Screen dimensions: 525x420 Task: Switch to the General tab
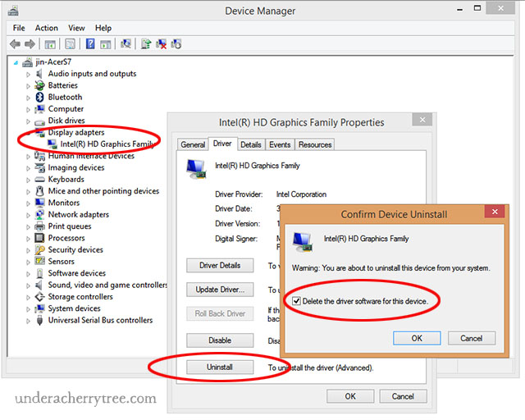[193, 144]
